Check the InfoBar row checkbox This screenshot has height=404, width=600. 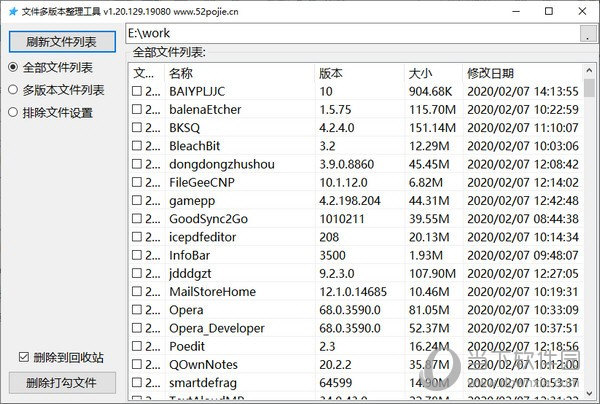pos(137,255)
